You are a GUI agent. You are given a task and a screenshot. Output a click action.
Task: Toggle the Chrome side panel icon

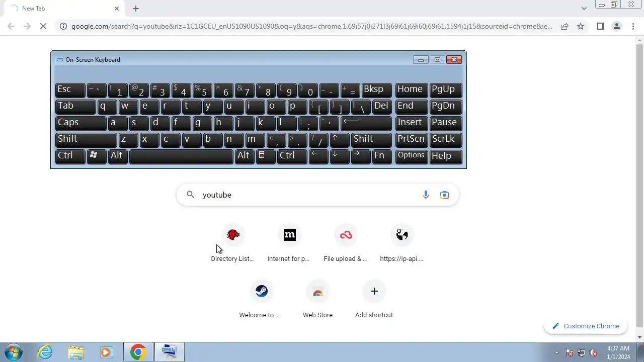[600, 26]
